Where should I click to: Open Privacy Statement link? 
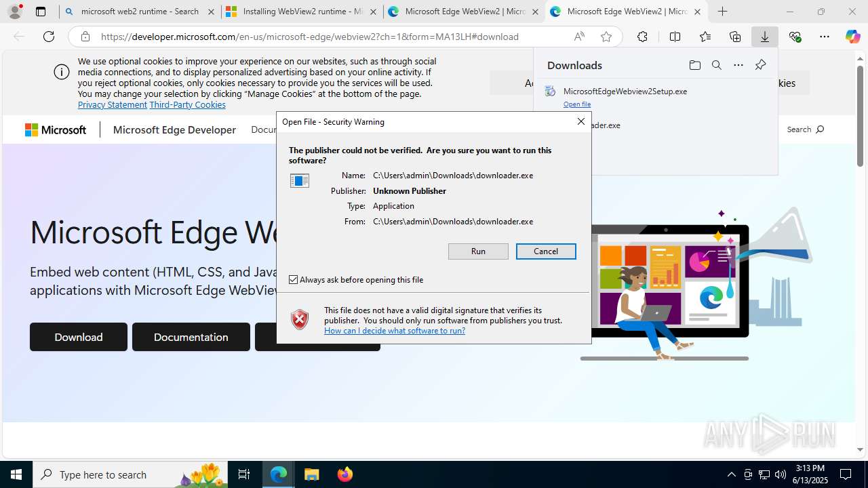[113, 104]
